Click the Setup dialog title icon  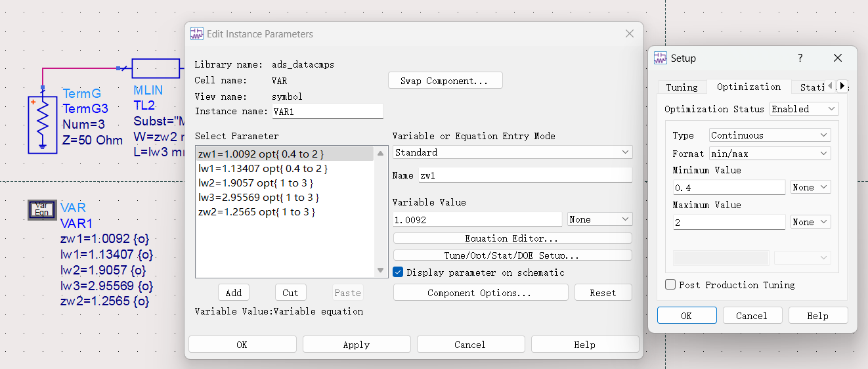661,58
